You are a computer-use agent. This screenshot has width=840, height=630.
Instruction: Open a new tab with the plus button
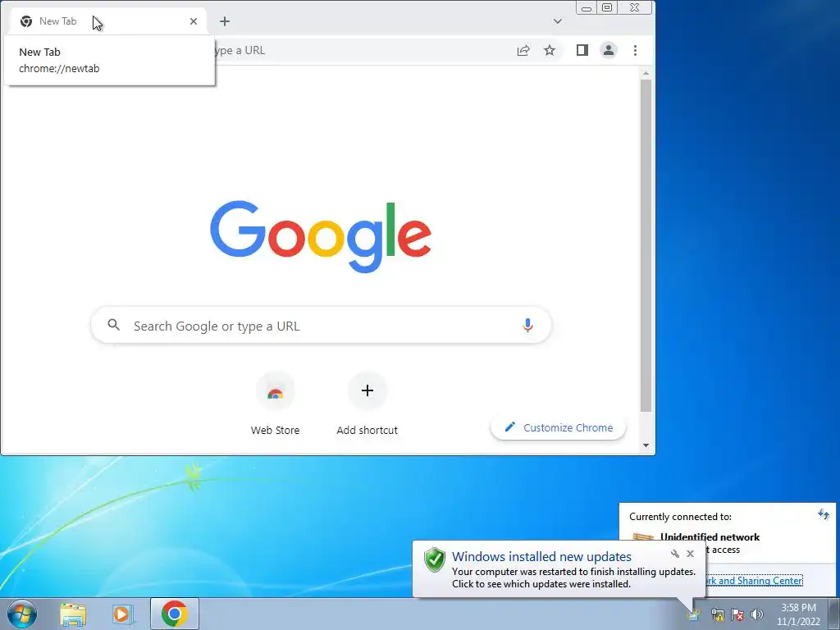(x=225, y=21)
